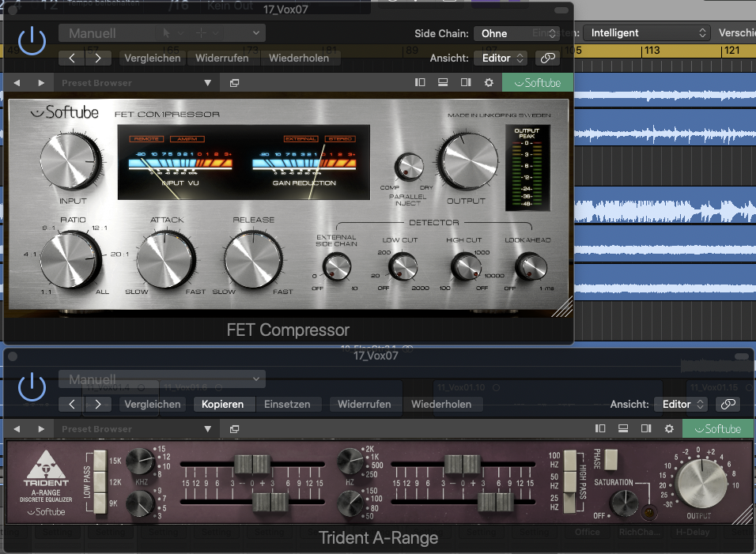Click Einsetzen in the Trident plugin header
Screen dimensions: 756x554
[286, 404]
